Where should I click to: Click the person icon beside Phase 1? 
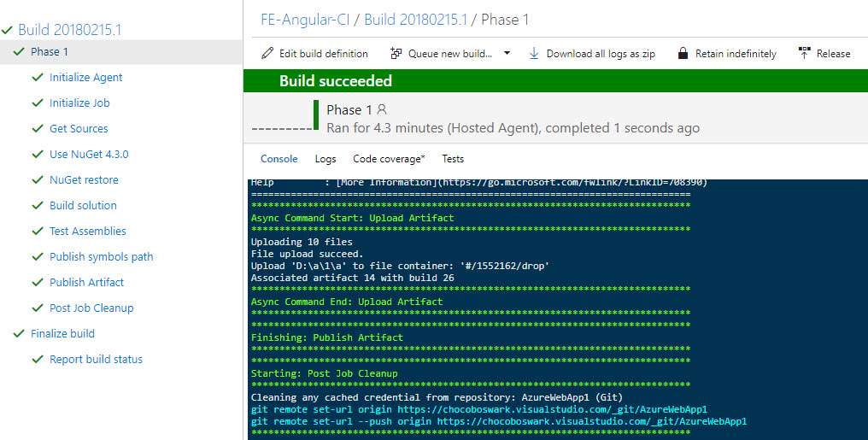coord(382,109)
